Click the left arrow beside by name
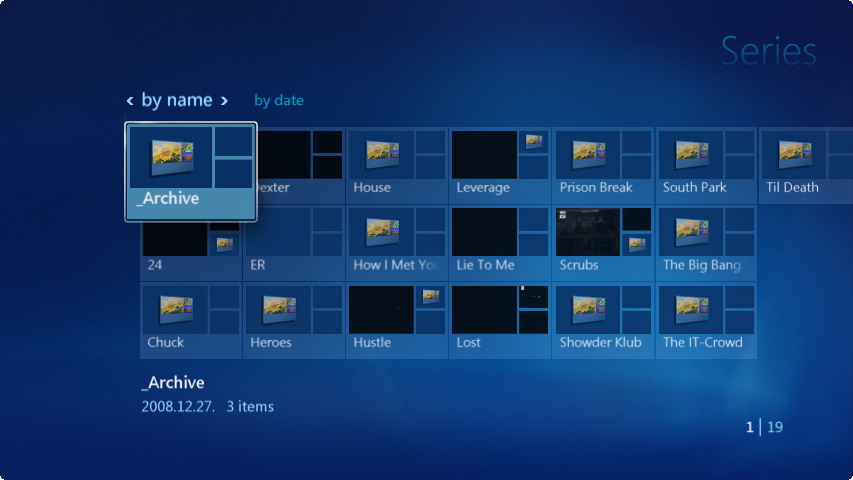The image size is (853, 480). tap(130, 101)
